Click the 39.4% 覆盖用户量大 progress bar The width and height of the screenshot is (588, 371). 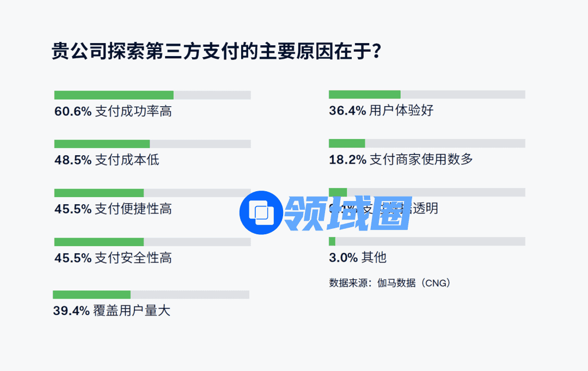[151, 295]
